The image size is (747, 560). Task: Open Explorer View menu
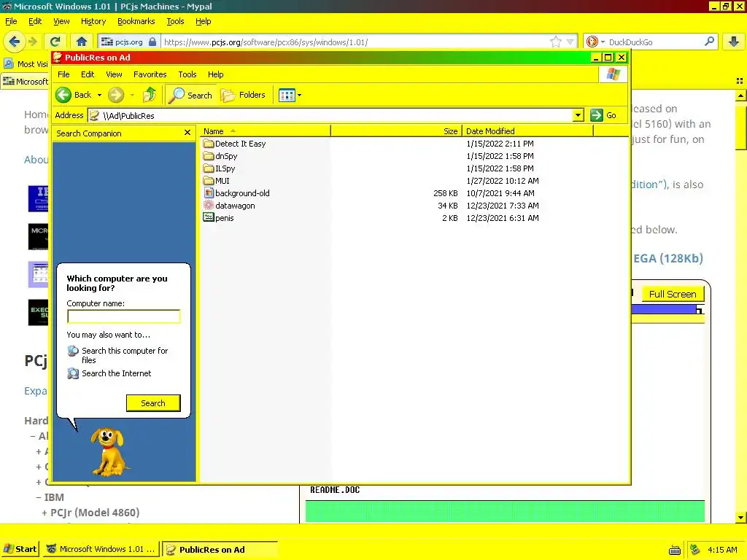(x=114, y=74)
